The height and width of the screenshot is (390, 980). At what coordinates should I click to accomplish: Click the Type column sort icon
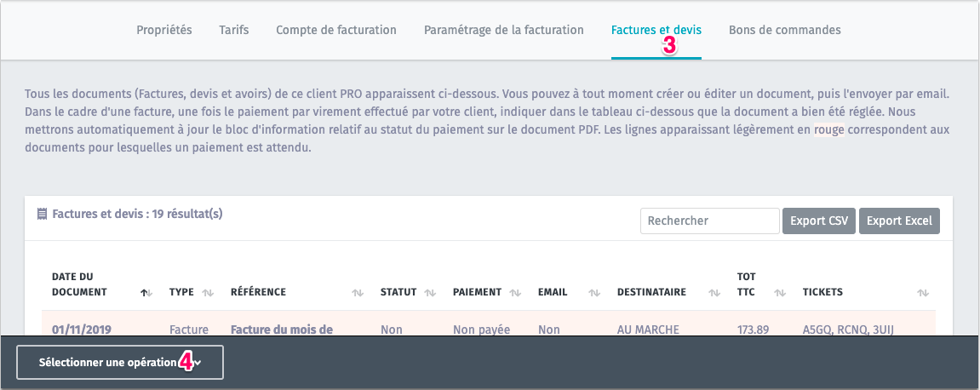coord(207,292)
